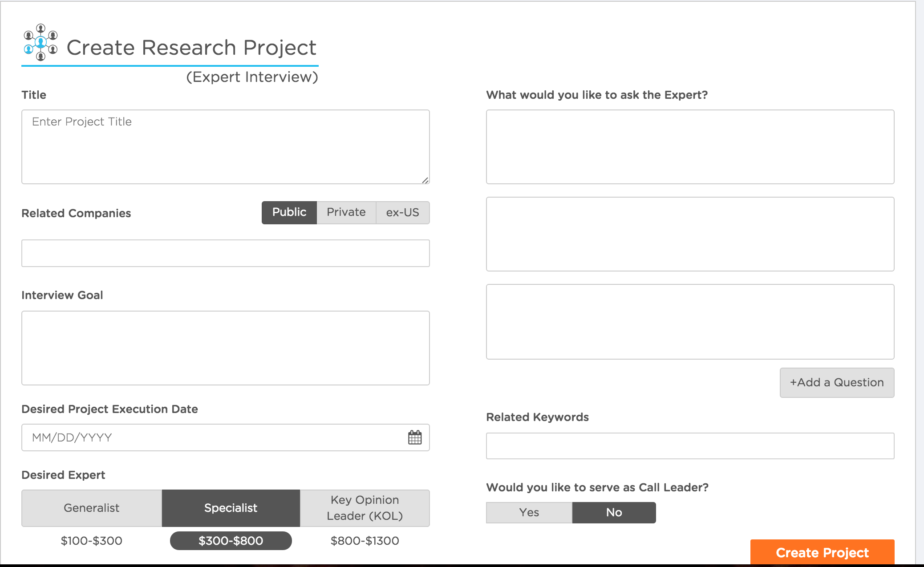Click inside the Interview Goal text area
Image resolution: width=924 pixels, height=567 pixels.
[225, 347]
